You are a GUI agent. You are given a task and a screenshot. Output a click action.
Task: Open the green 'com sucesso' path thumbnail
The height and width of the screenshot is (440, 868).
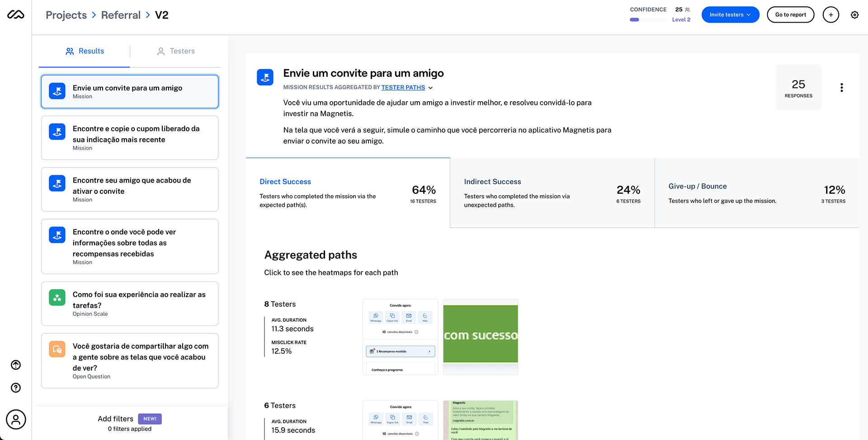pos(481,337)
